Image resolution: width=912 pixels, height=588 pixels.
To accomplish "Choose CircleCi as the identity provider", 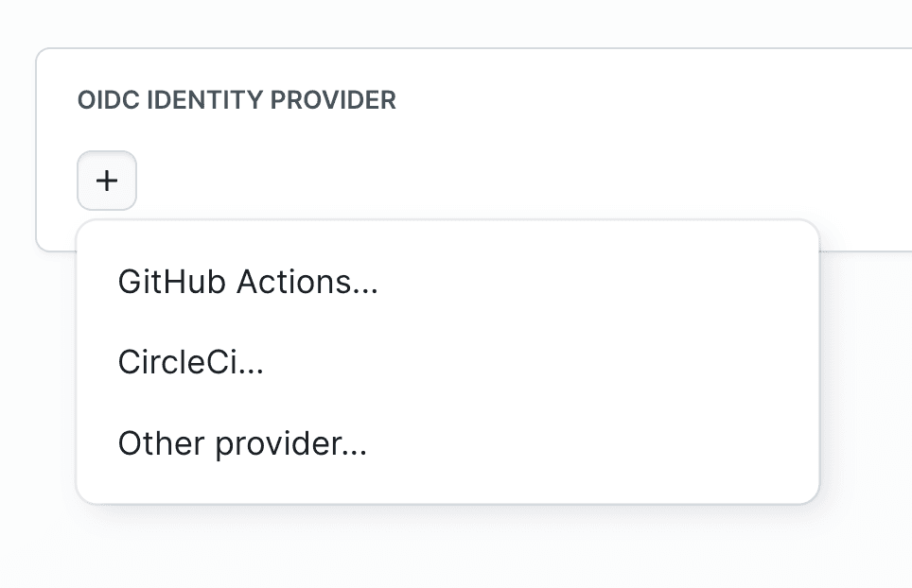I will [190, 361].
